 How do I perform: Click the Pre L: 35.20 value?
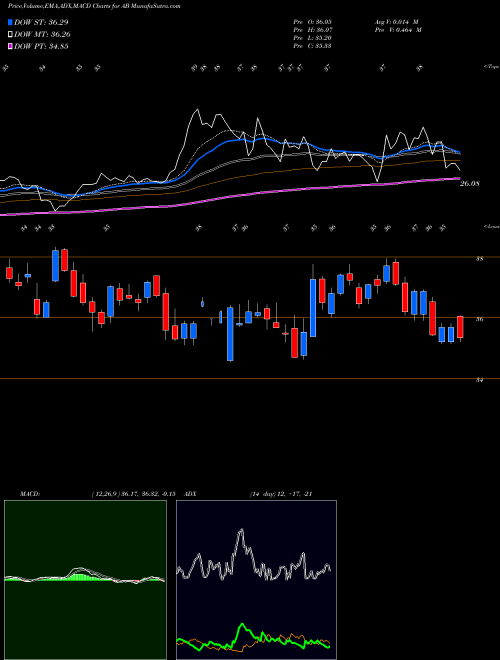tap(312, 38)
